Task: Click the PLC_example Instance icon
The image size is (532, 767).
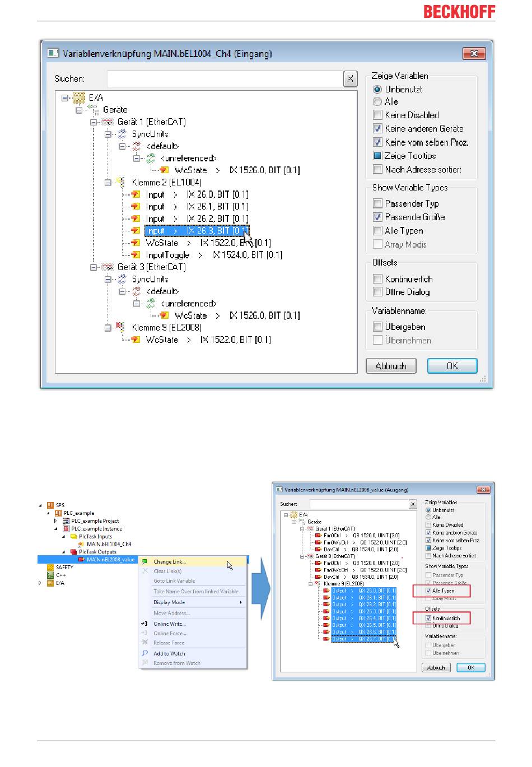Action: (x=66, y=529)
